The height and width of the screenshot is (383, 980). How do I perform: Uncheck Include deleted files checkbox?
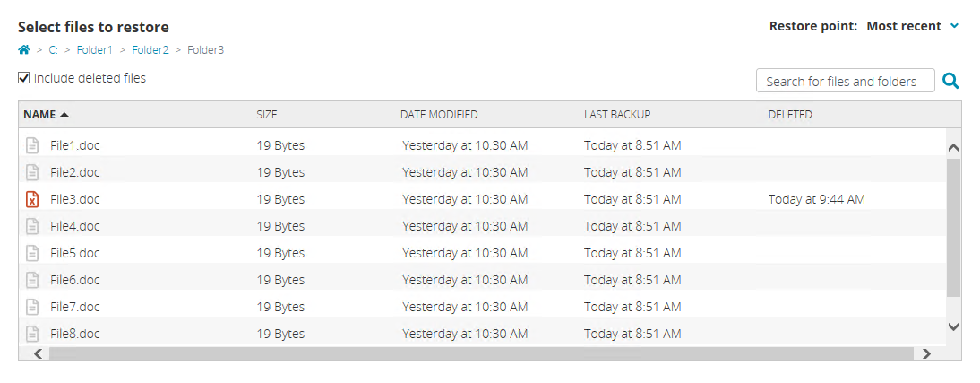click(x=24, y=78)
